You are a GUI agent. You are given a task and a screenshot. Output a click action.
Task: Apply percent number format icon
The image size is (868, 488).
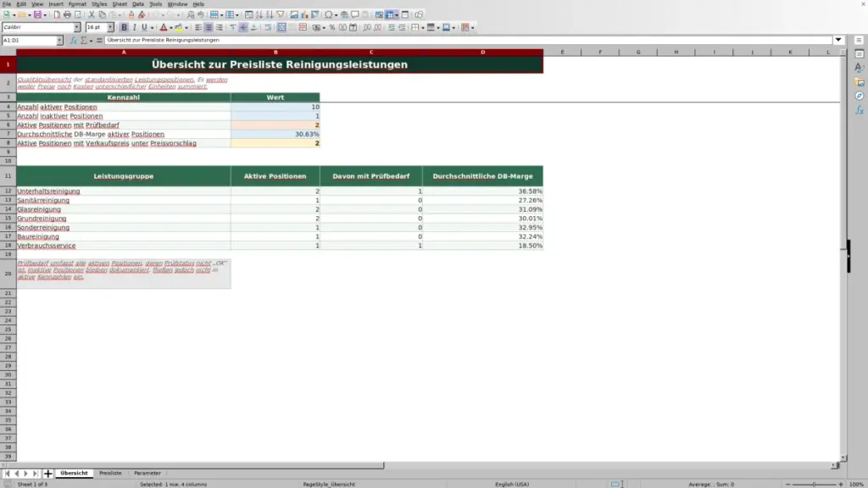332,27
